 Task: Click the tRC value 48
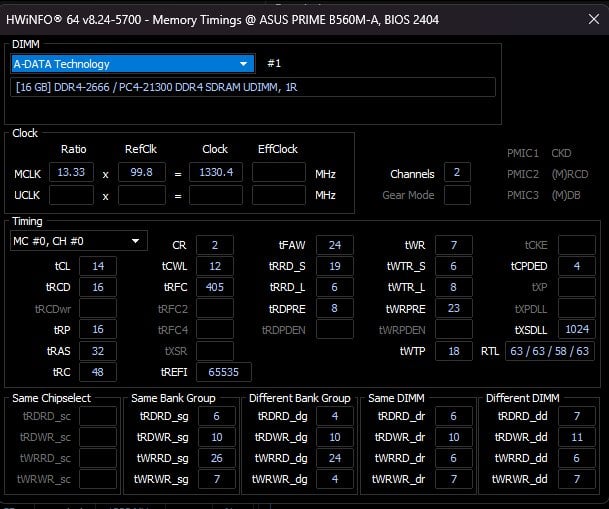pyautogui.click(x=98, y=372)
